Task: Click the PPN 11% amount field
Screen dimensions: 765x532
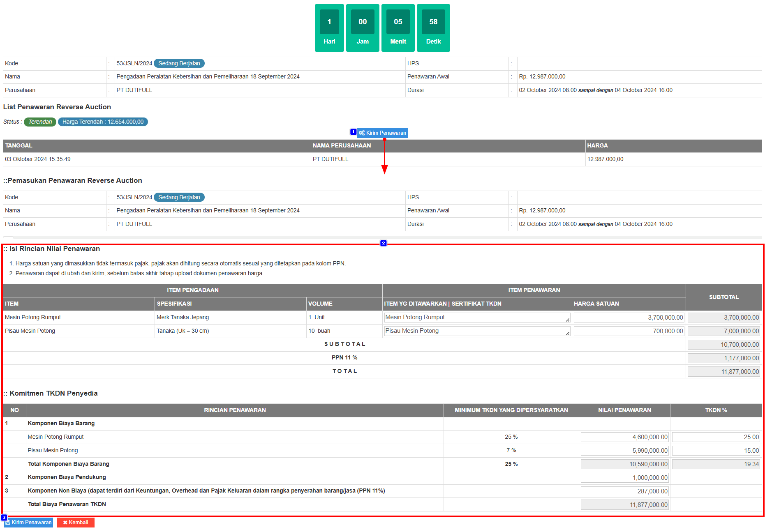Action: pos(723,358)
